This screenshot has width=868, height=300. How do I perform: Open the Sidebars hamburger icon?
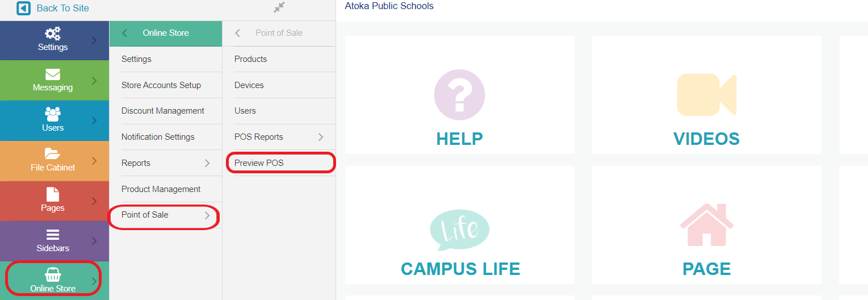coord(53,235)
